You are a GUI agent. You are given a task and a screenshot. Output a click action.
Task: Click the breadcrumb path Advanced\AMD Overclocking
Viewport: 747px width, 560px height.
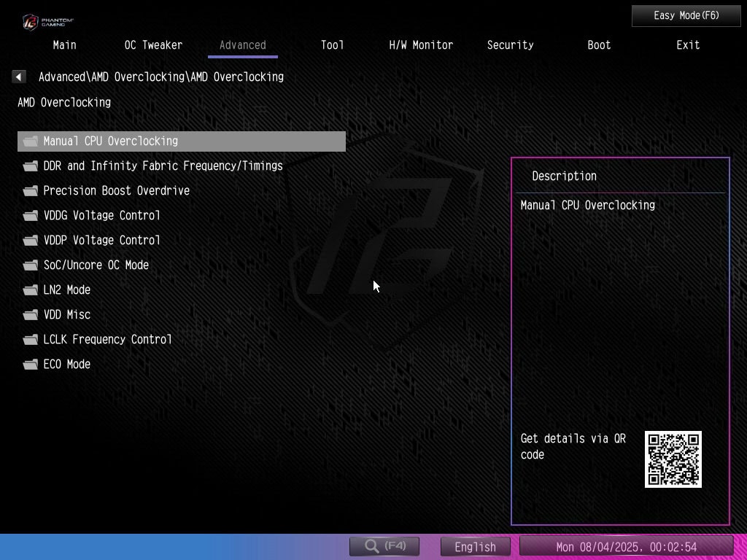[x=161, y=77]
